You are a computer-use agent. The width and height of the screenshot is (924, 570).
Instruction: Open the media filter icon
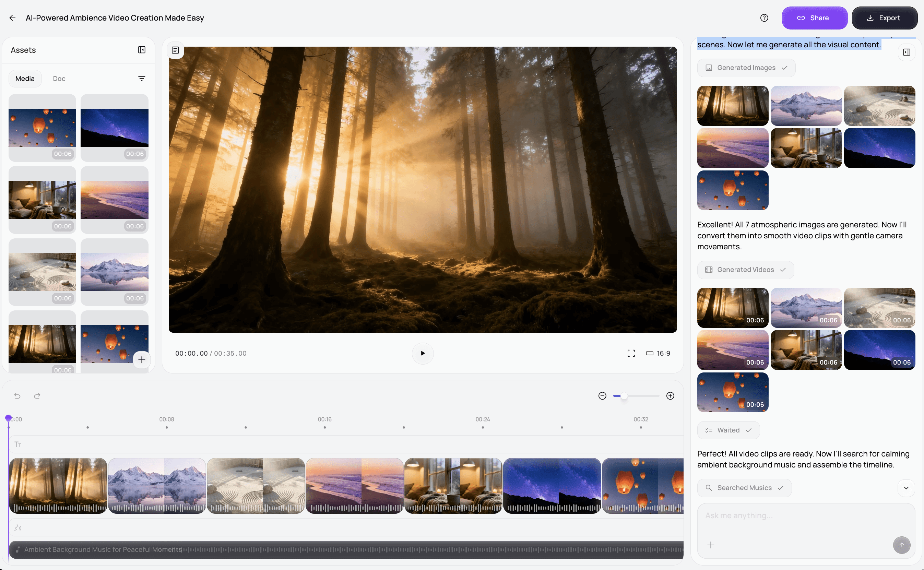[142, 79]
